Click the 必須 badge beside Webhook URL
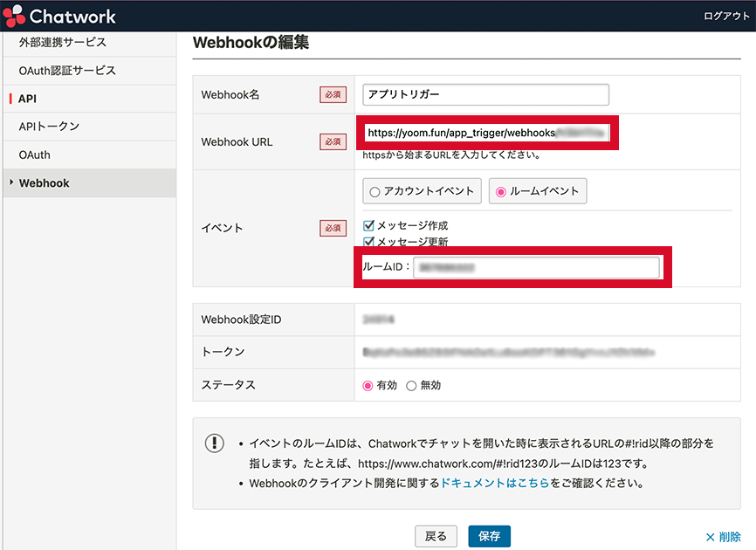The width and height of the screenshot is (756, 550). (x=333, y=141)
